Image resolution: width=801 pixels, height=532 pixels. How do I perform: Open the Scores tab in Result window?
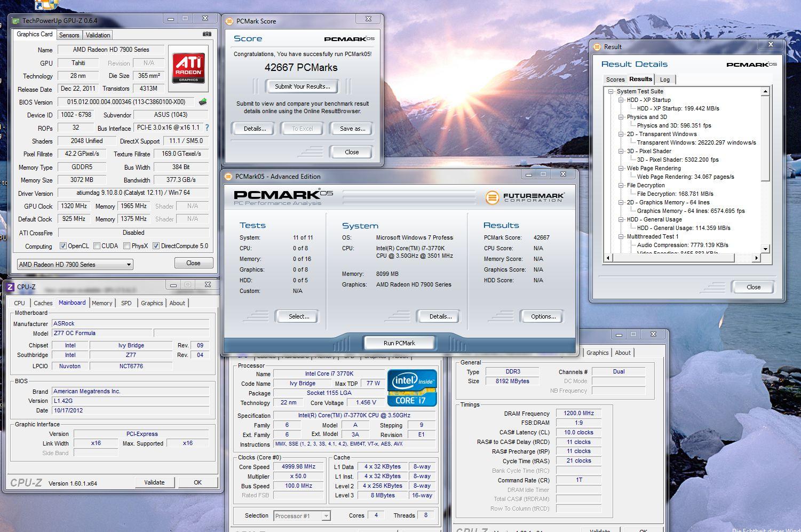tap(615, 80)
